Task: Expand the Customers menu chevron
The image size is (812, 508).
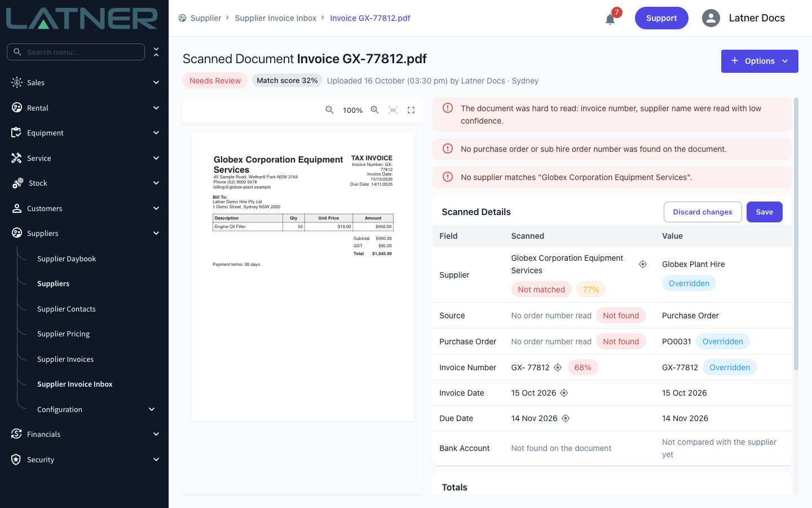Action: tap(156, 208)
